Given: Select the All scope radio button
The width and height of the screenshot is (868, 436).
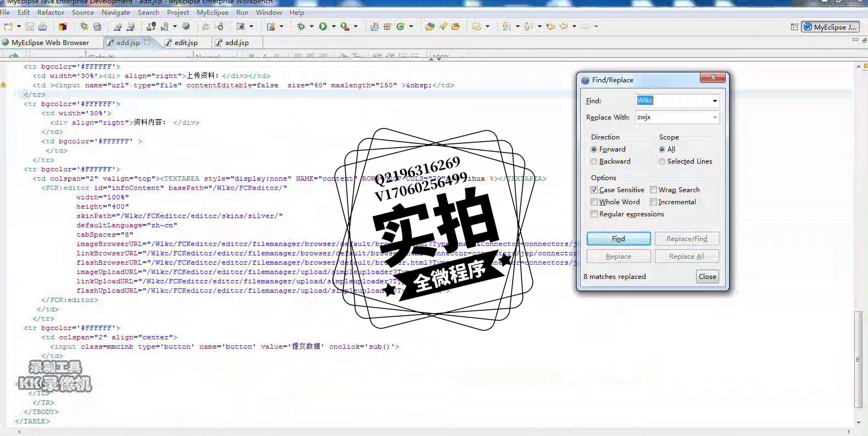Looking at the screenshot, I should 662,149.
